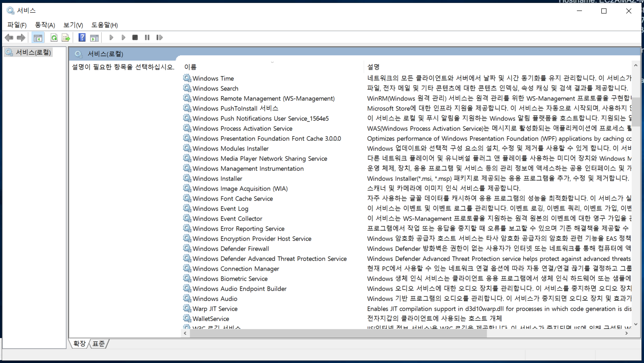Click description '전자지갑의 클라이언트에 사용되는 호스트 개체'
This screenshot has width=644, height=363.
434,318
